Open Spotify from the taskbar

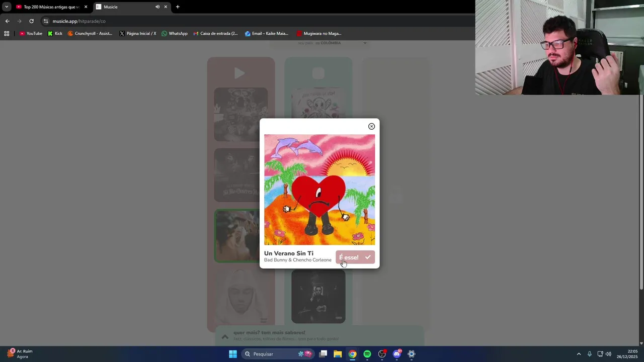tap(367, 354)
